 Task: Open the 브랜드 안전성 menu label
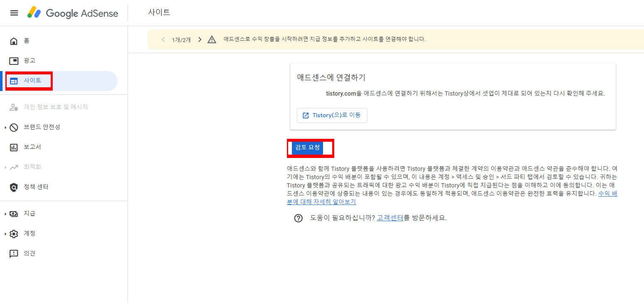42,127
